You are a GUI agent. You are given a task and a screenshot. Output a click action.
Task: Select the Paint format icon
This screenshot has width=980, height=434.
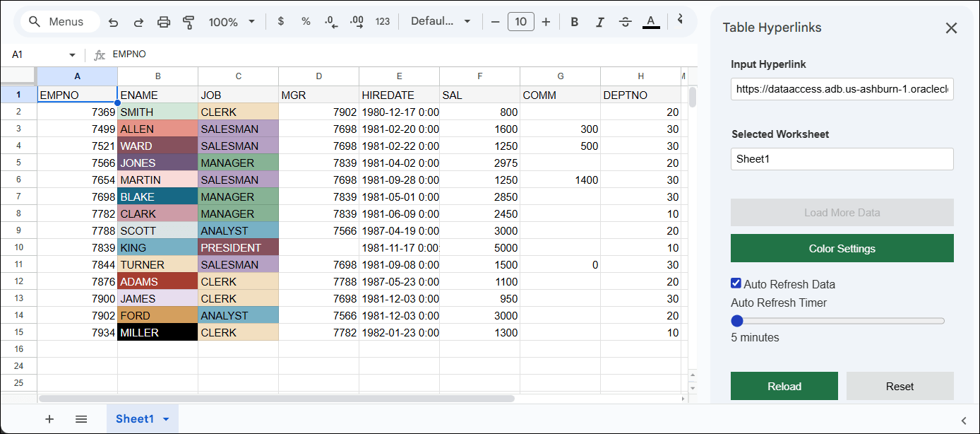pyautogui.click(x=189, y=22)
